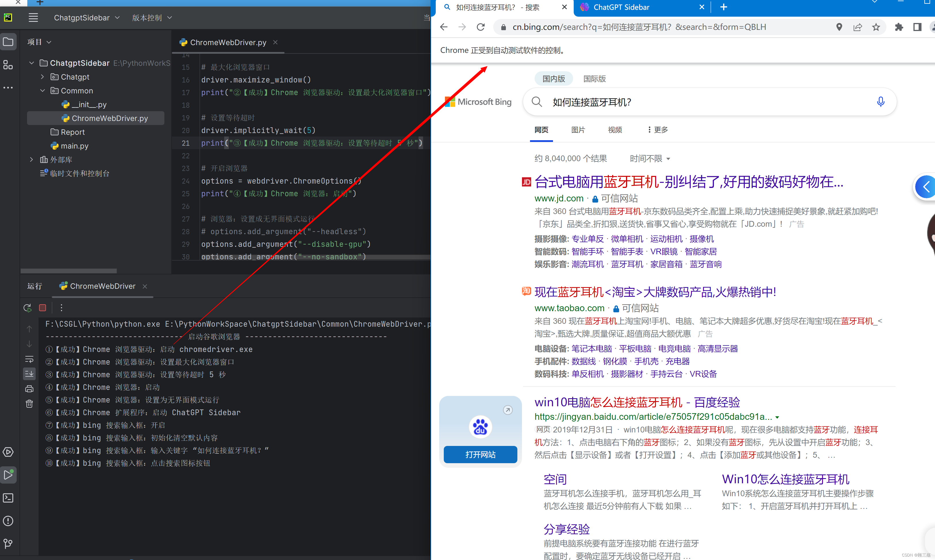The height and width of the screenshot is (560, 935).
Task: Click the project panel horizontal scrollbar
Action: point(69,271)
